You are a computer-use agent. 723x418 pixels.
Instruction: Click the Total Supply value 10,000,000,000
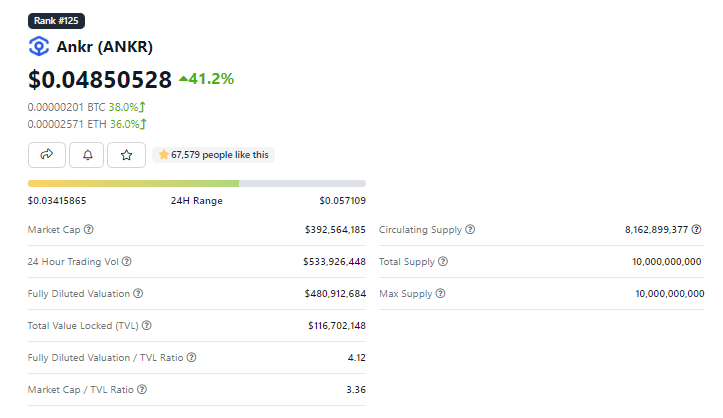(667, 261)
